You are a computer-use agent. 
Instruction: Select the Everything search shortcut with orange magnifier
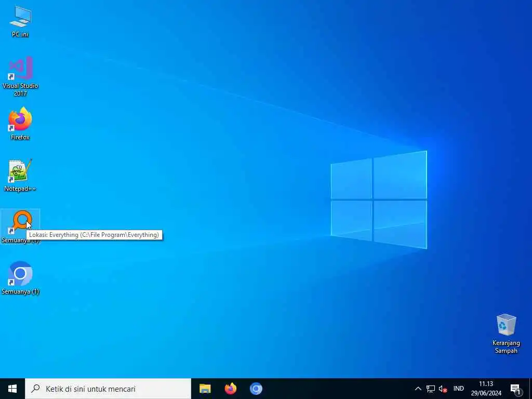coord(20,227)
